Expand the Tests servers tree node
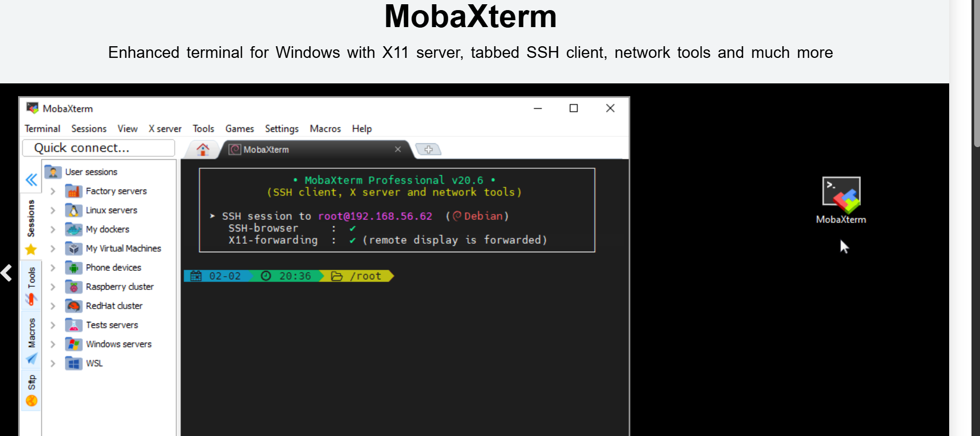This screenshot has height=436, width=980. 53,325
